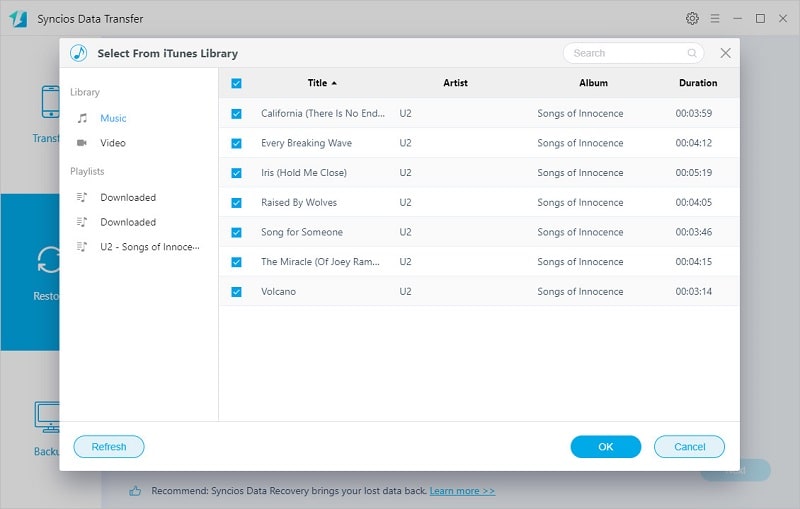This screenshot has height=509, width=800.
Task: Click the magnifier icon in search box
Action: pos(692,53)
